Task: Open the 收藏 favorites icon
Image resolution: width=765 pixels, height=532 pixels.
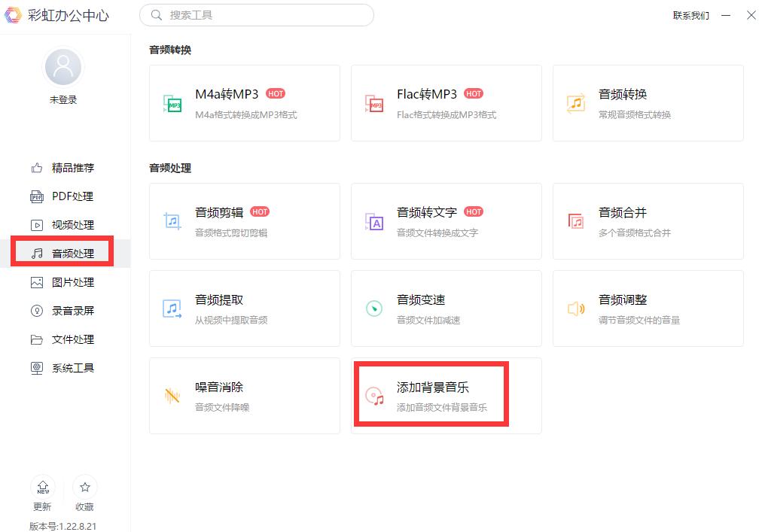Action: (84, 488)
